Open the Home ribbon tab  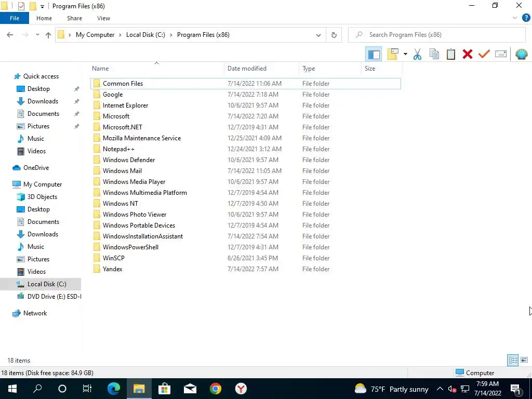click(x=44, y=18)
